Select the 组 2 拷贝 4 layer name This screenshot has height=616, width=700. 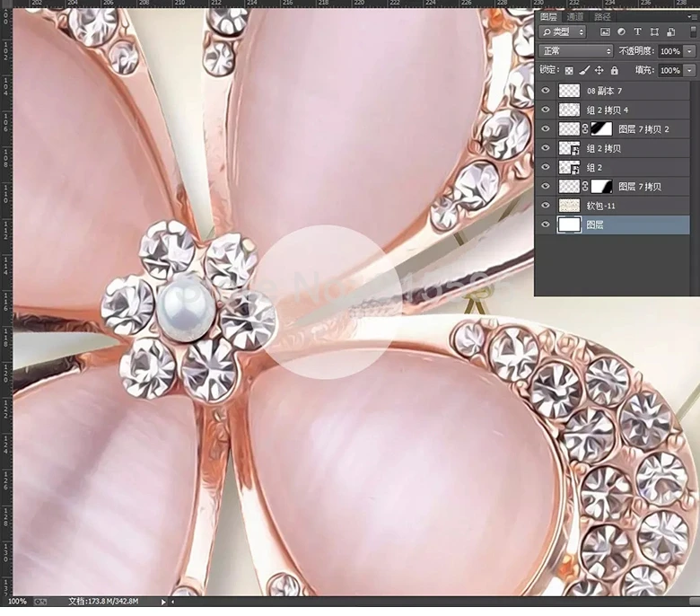(608, 110)
